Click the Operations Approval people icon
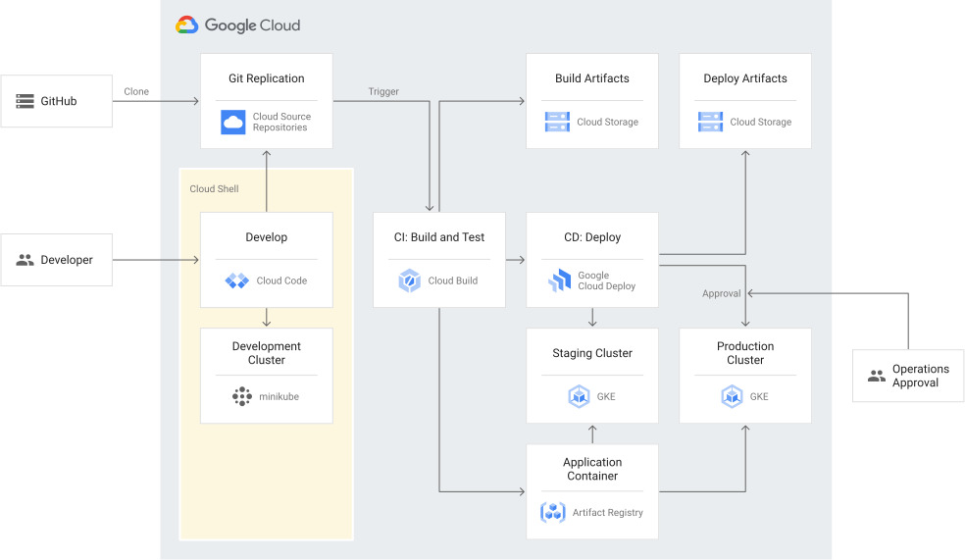This screenshot has height=560, width=965. (877, 376)
